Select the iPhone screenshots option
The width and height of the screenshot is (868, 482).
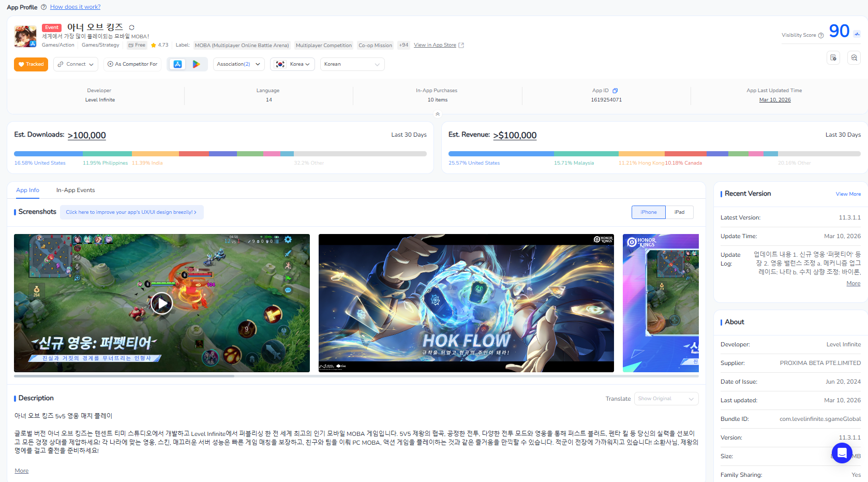click(648, 212)
